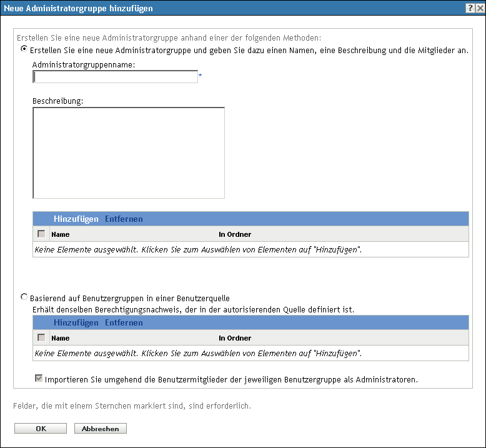The height and width of the screenshot is (448, 486).
Task: Sort the upper table by the Name column
Action: [x=61, y=234]
